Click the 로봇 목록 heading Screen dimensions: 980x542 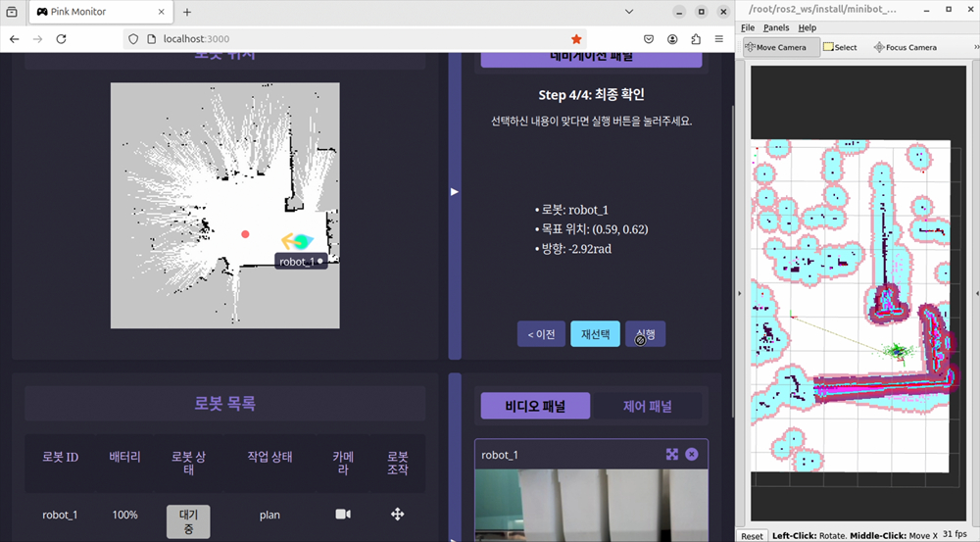225,403
